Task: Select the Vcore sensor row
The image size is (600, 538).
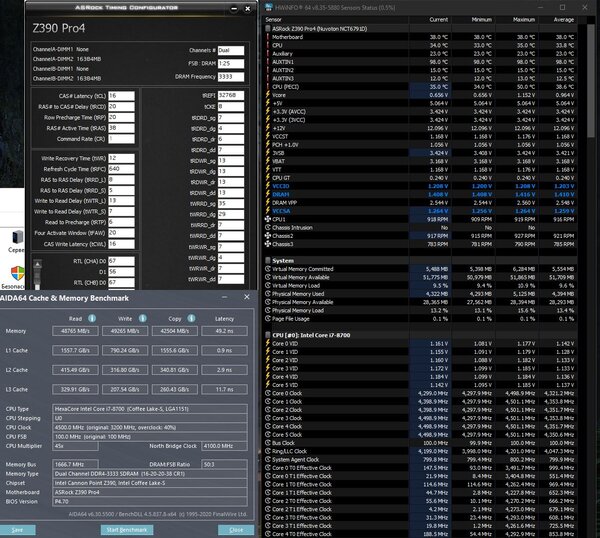Action: [x=421, y=95]
